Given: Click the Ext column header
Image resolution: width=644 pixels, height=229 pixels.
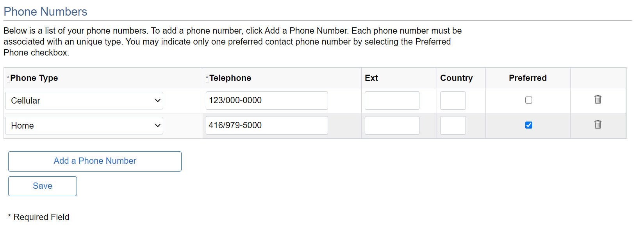Looking at the screenshot, I should coord(371,78).
